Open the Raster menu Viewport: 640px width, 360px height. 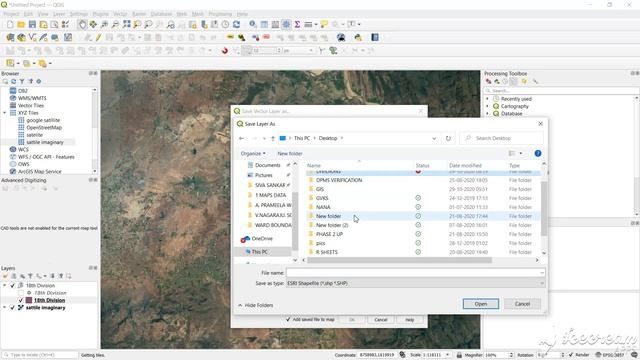[x=139, y=14]
